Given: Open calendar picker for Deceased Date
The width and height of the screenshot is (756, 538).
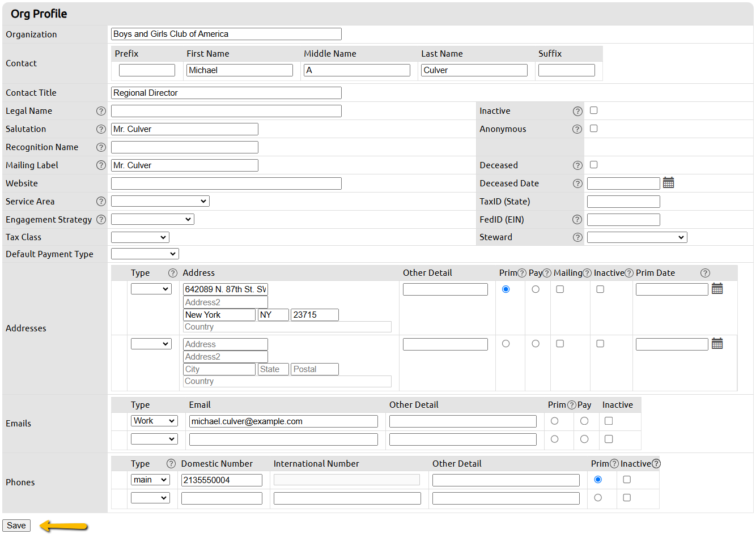Looking at the screenshot, I should 669,183.
